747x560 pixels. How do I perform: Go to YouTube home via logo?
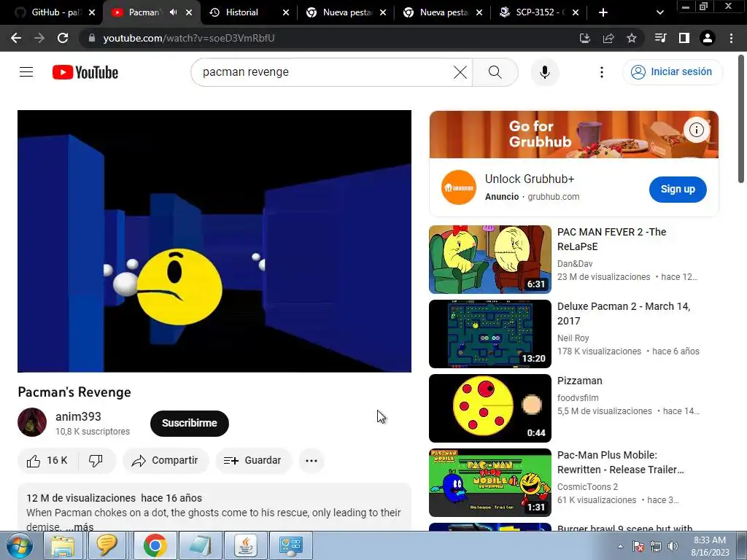(85, 72)
